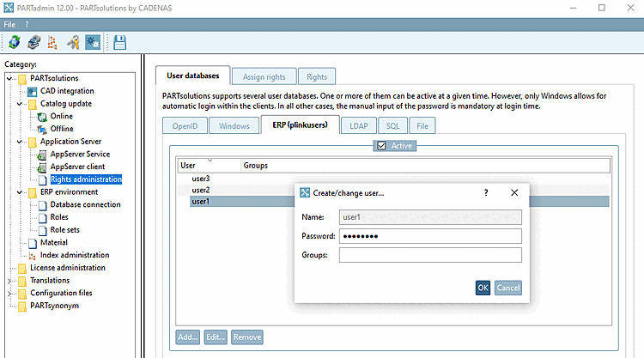Open the orange index tree toolbar icon
644x358 pixels.
point(52,42)
